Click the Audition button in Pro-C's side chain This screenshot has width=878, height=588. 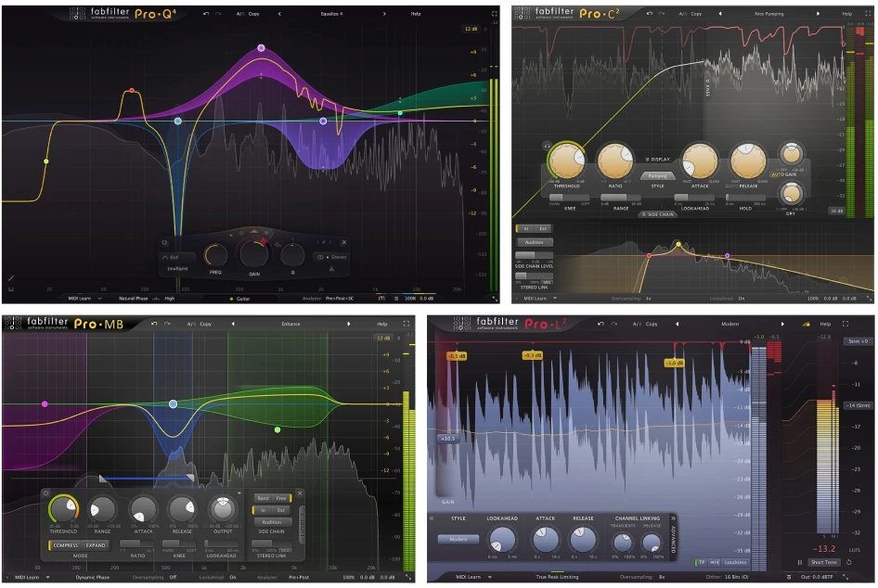pos(535,242)
